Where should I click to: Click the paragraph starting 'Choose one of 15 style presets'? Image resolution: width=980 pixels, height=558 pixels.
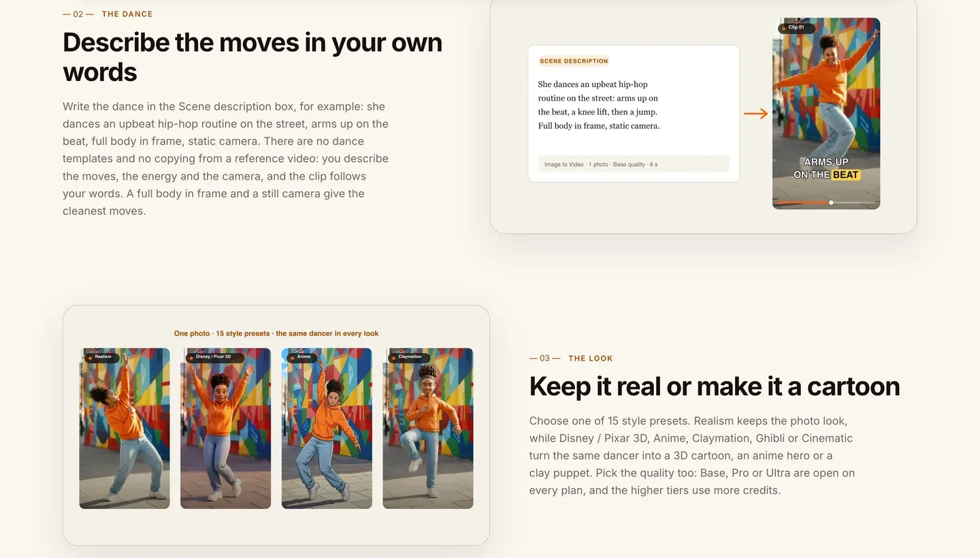pos(692,455)
